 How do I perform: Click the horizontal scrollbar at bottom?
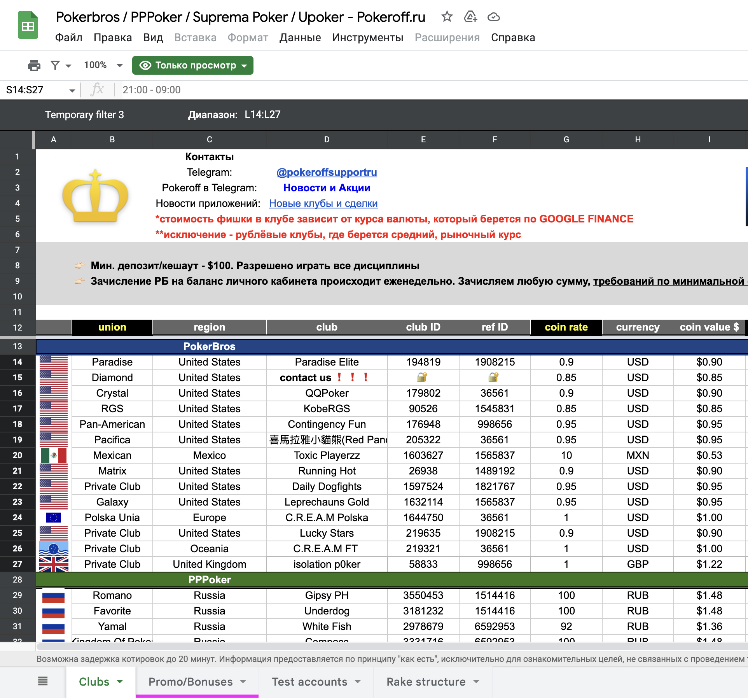point(389,646)
